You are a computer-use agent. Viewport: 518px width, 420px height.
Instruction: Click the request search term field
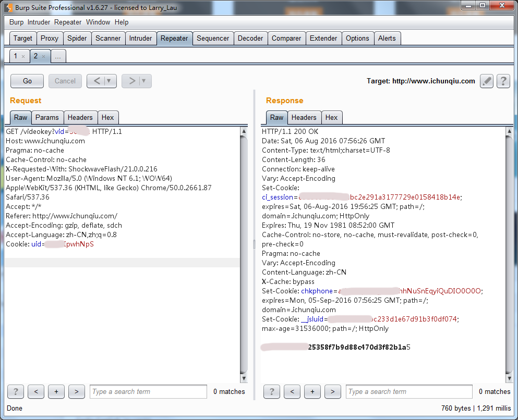pyautogui.click(x=148, y=391)
